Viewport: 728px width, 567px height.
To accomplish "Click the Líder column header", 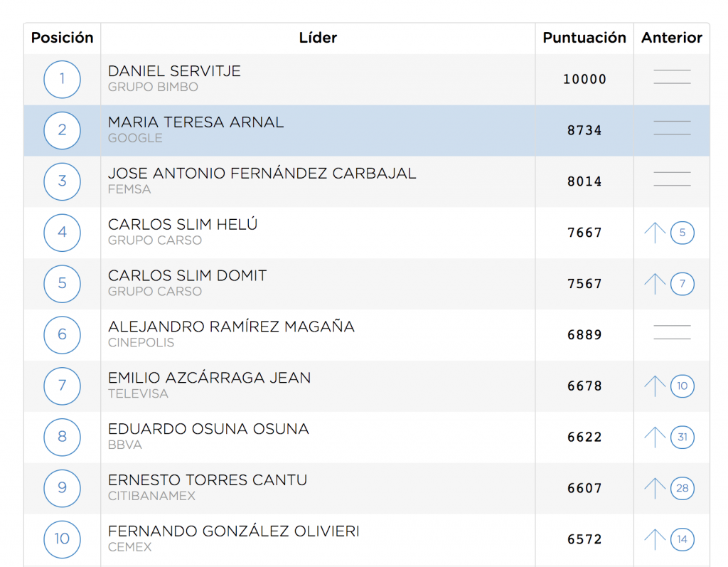I will (x=318, y=38).
